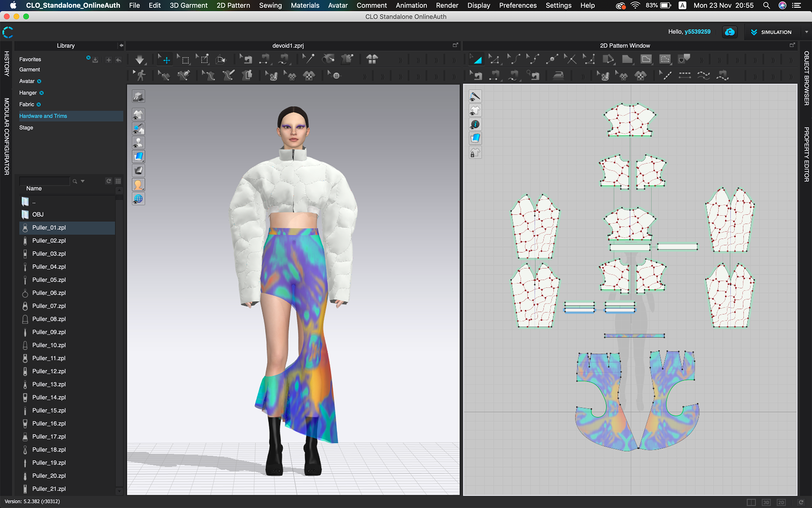Image resolution: width=812 pixels, height=508 pixels.
Task: Open the orange avatar skin render dropdown
Action: point(138,185)
